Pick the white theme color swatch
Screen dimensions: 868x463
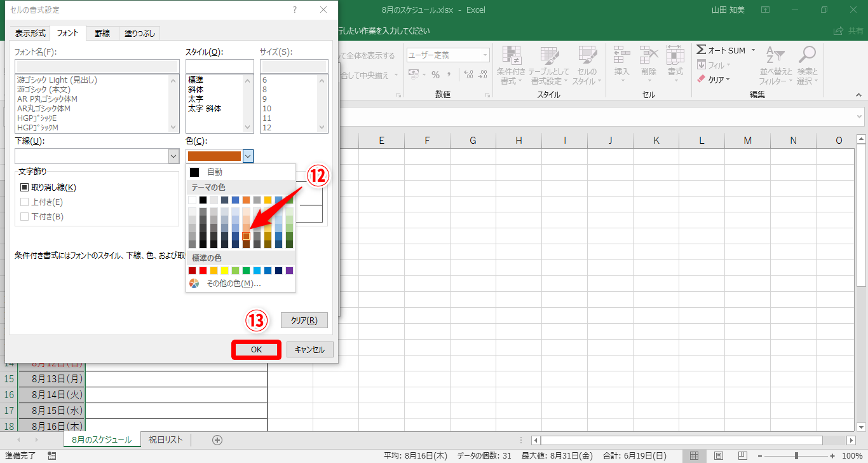[193, 200]
